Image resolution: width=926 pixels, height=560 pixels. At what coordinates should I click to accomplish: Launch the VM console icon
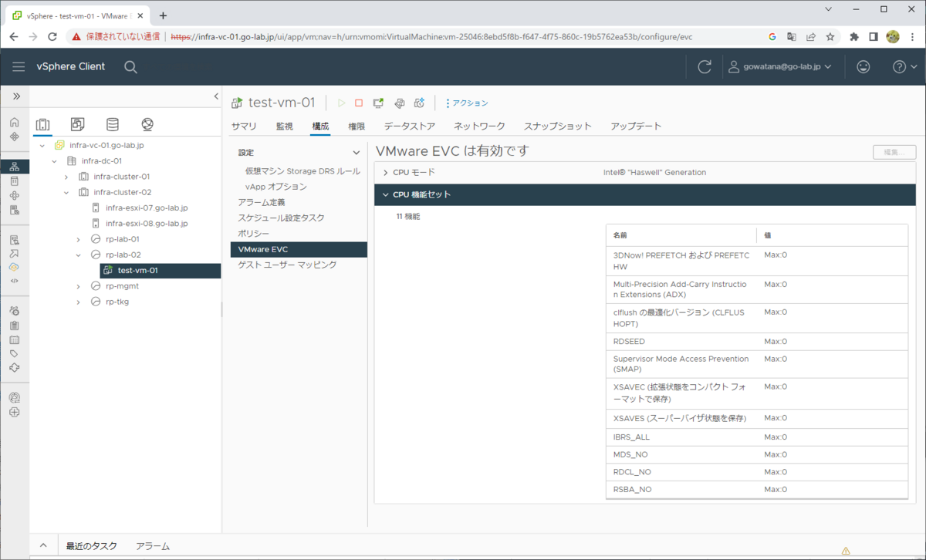click(378, 103)
